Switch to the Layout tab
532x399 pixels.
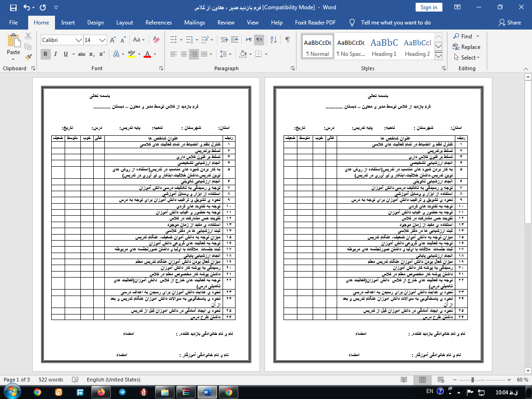125,23
